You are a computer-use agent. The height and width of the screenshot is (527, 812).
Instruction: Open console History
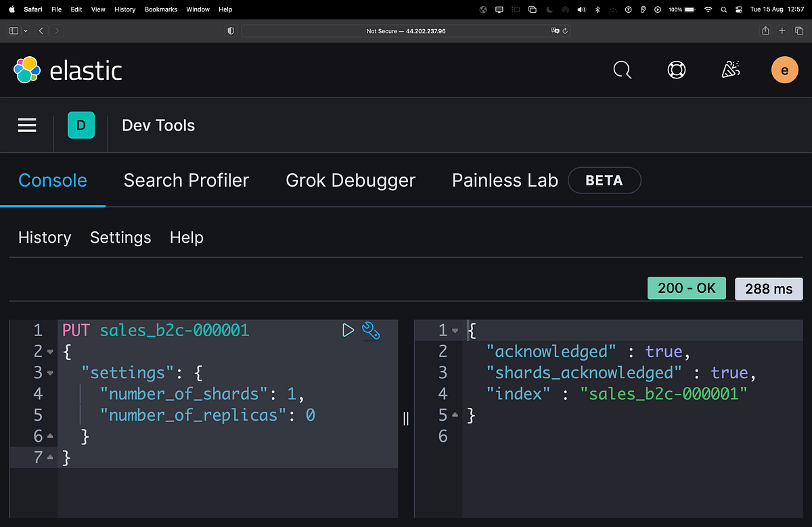(x=45, y=237)
